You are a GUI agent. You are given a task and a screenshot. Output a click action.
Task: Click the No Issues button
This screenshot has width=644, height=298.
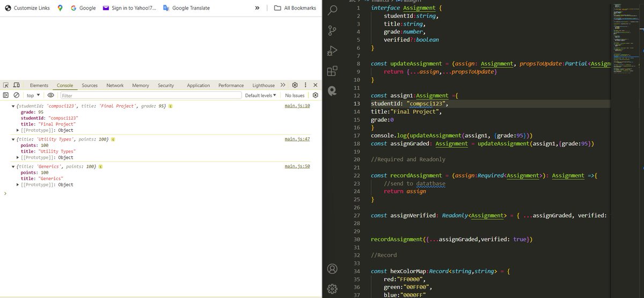(x=295, y=95)
